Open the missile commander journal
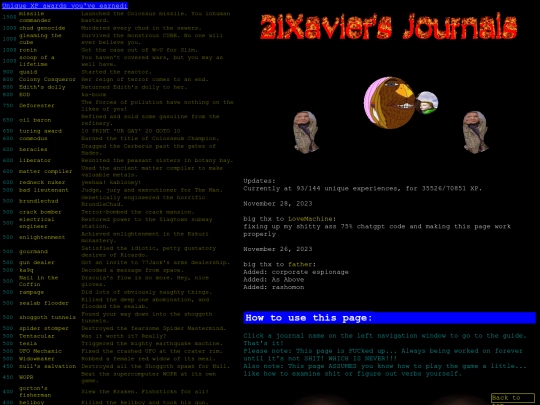The width and height of the screenshot is (540, 405). [x=35, y=17]
